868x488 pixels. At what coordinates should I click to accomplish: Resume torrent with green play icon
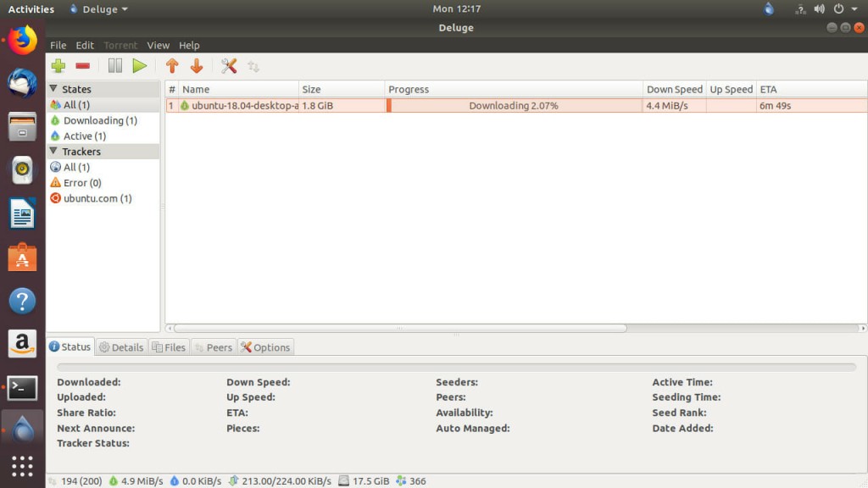point(140,66)
